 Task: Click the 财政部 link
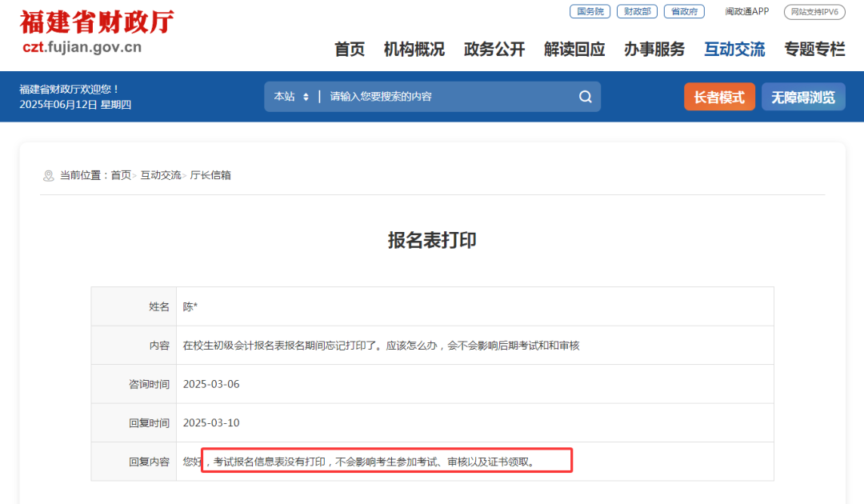tap(637, 11)
